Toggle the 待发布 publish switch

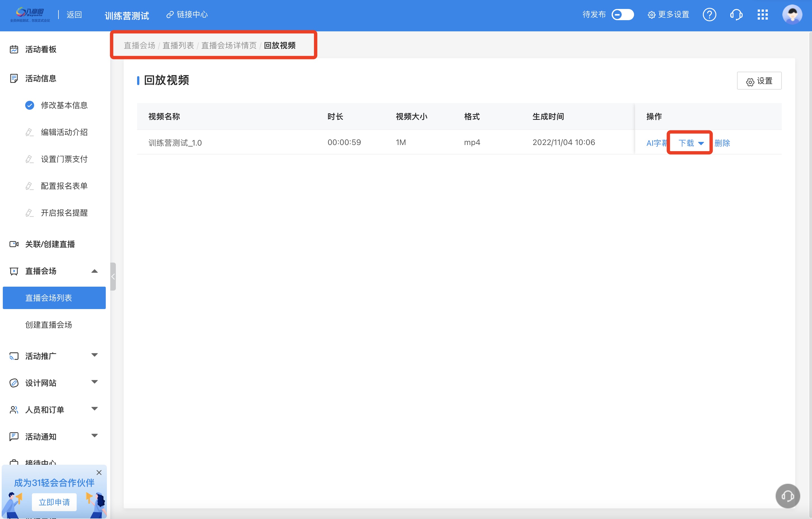point(623,15)
